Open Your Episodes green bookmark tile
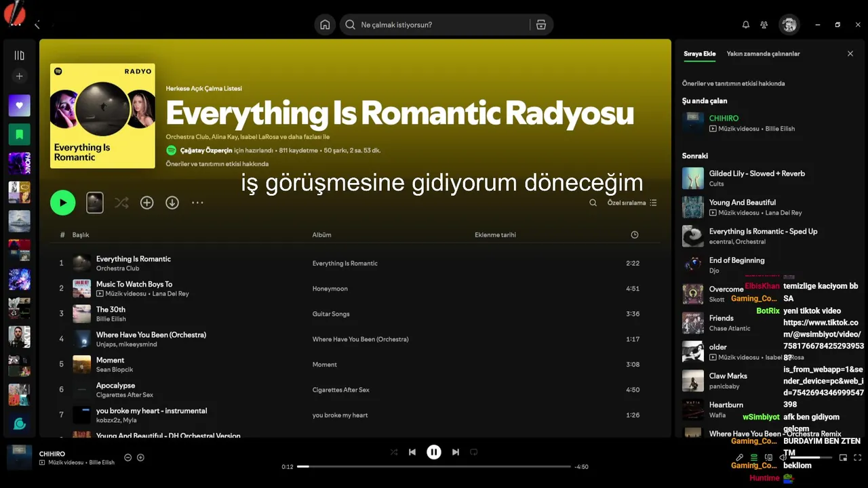The image size is (868, 488). [20, 134]
